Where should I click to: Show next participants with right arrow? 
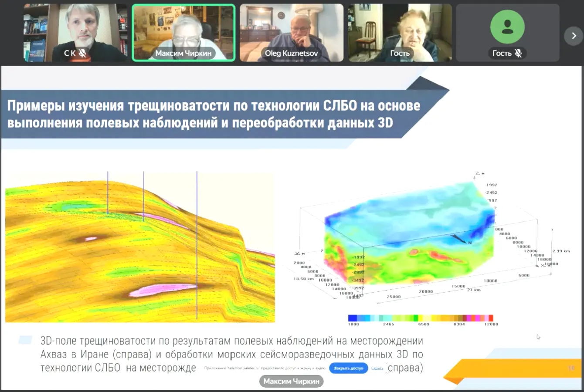(x=574, y=36)
